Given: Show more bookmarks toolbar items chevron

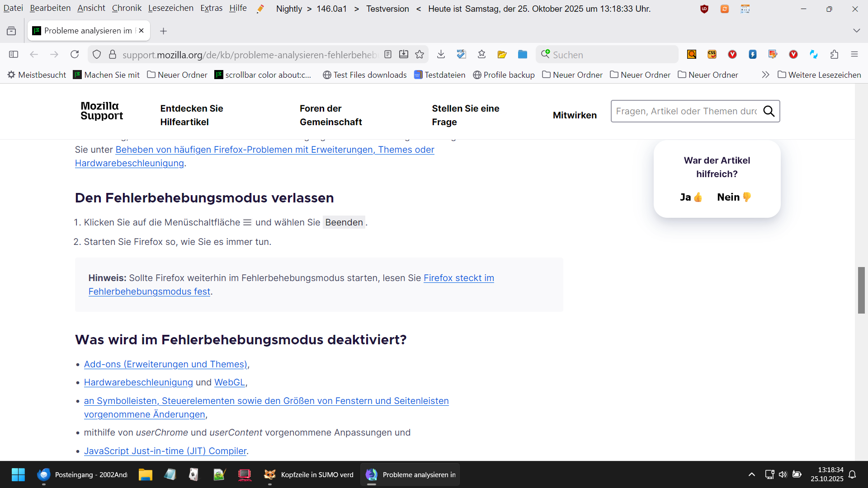Looking at the screenshot, I should point(765,75).
